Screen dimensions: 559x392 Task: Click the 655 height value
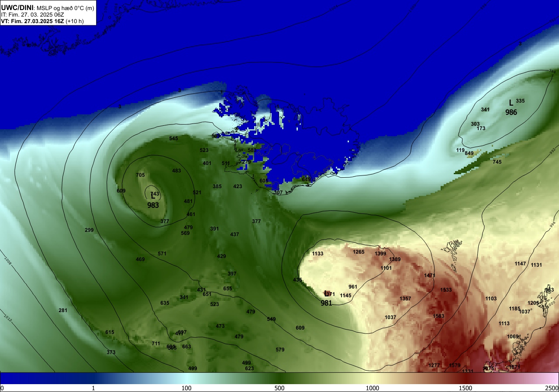pos(228,289)
